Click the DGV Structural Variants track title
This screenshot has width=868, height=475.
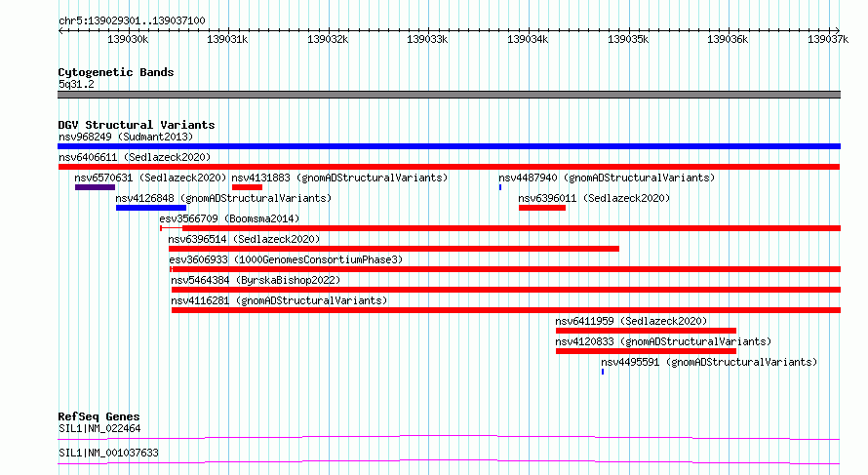pos(137,125)
